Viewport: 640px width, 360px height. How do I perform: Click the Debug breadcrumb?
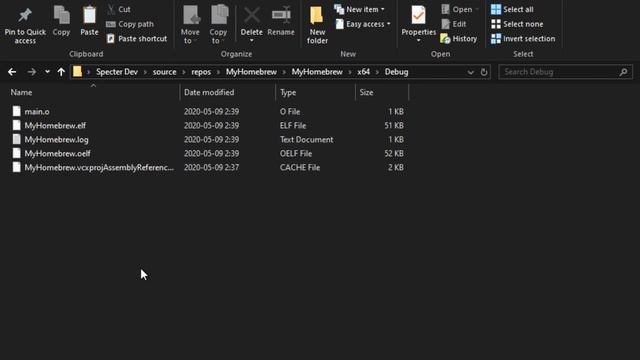click(x=396, y=72)
